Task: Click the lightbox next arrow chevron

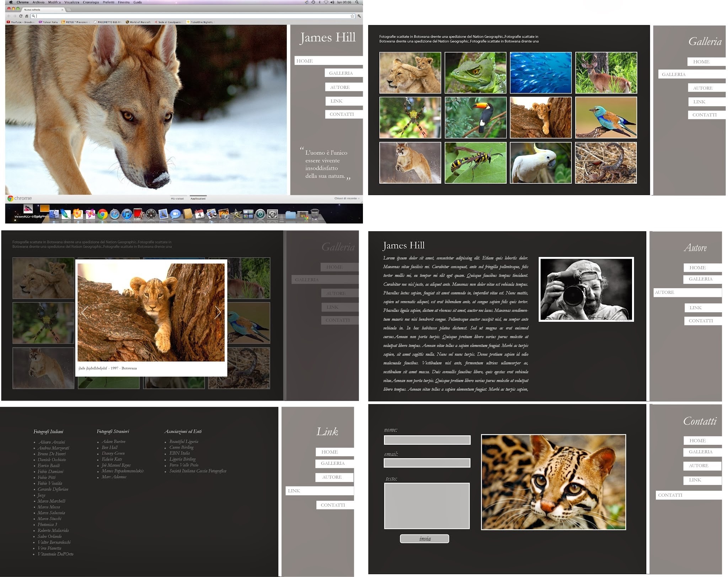Action: pos(218,312)
